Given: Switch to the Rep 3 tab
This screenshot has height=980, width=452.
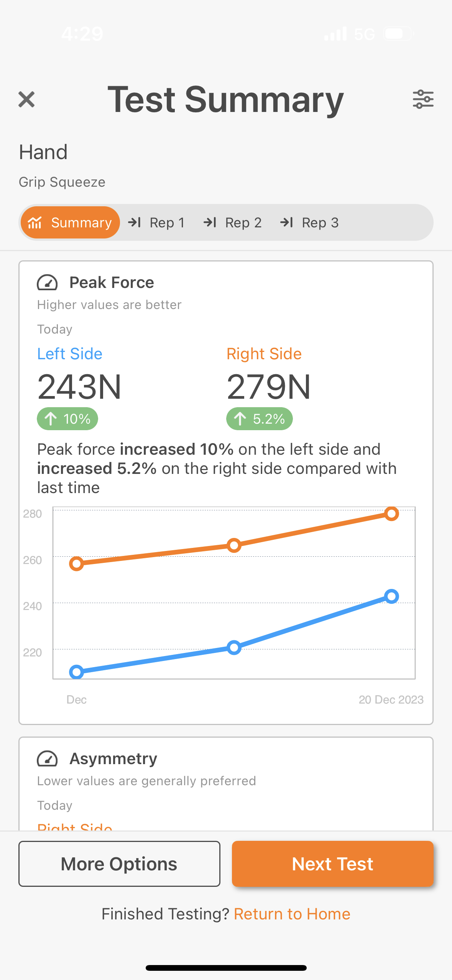Looking at the screenshot, I should [x=320, y=222].
